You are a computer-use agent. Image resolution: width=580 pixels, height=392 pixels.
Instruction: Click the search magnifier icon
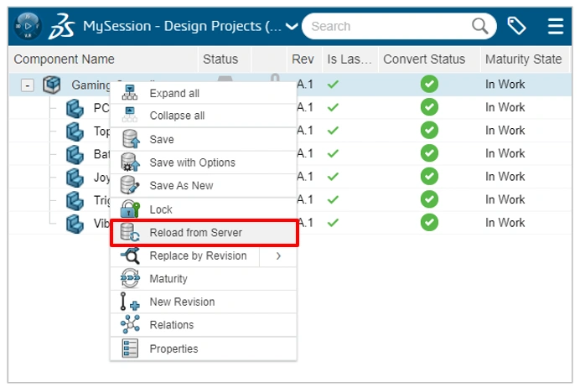pyautogui.click(x=479, y=26)
